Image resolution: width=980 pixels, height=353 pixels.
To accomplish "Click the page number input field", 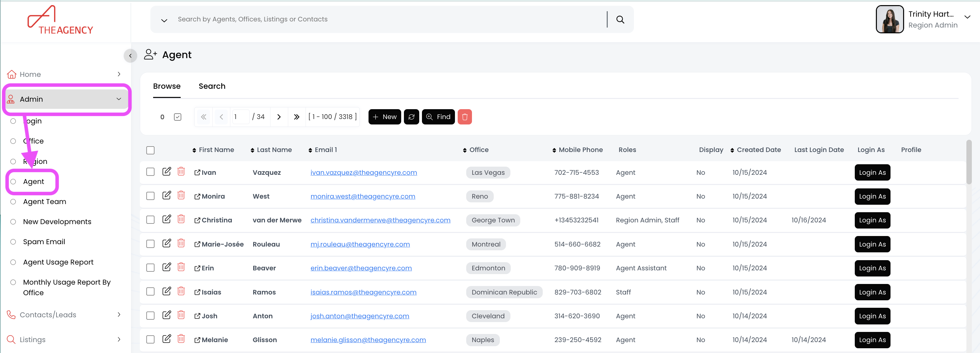I will 240,117.
